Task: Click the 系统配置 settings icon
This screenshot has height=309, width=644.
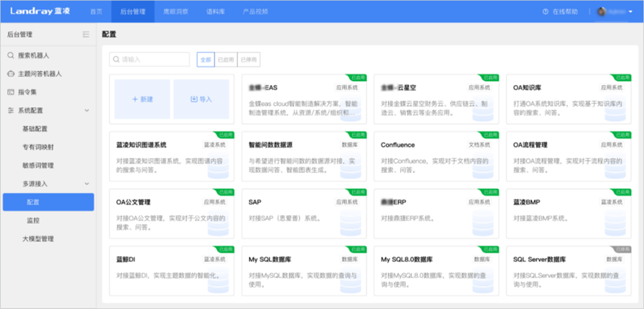Action: pyautogui.click(x=11, y=110)
